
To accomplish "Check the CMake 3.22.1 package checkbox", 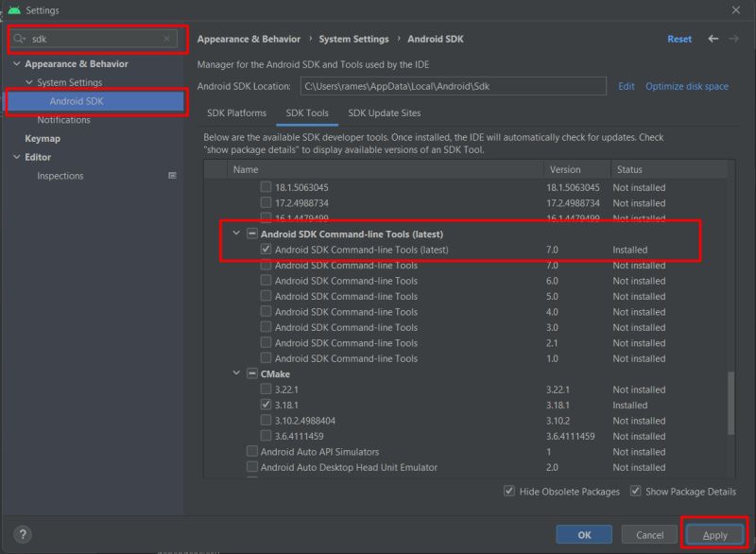I will click(266, 389).
